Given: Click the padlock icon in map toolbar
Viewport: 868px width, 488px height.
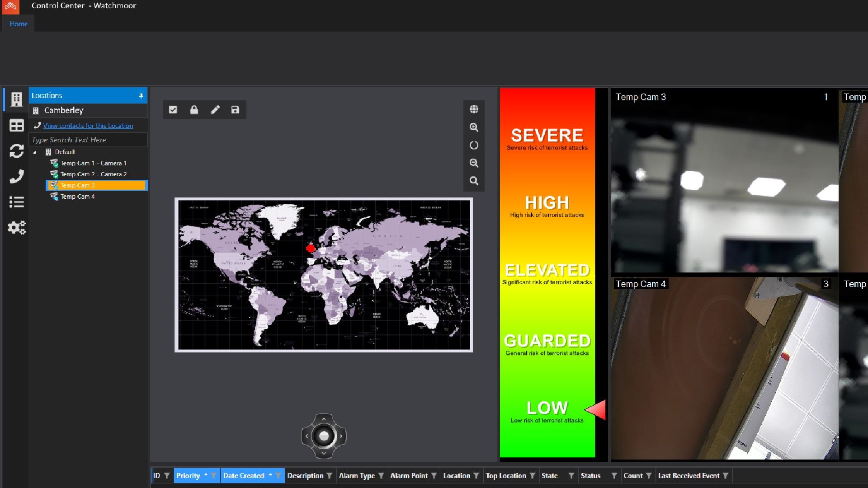Looking at the screenshot, I should click(x=194, y=110).
